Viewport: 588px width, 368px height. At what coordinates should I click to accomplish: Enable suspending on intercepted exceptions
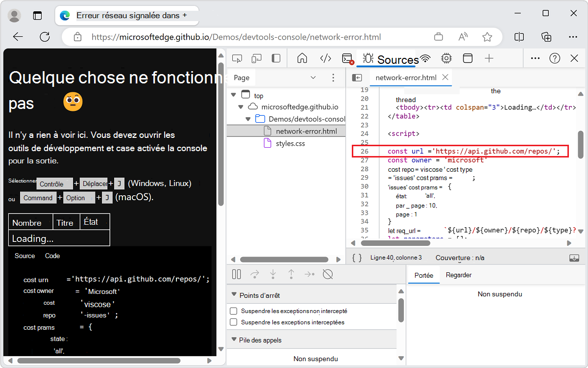[233, 322]
